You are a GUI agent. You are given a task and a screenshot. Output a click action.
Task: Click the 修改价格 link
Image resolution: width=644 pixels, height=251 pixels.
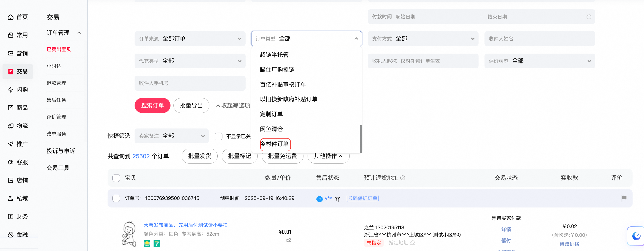pyautogui.click(x=569, y=244)
